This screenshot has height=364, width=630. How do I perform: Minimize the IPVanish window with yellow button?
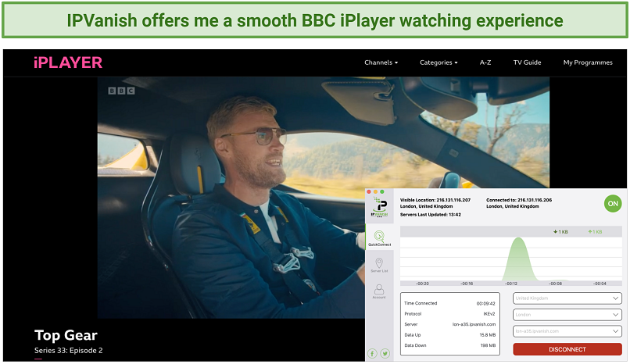click(375, 192)
